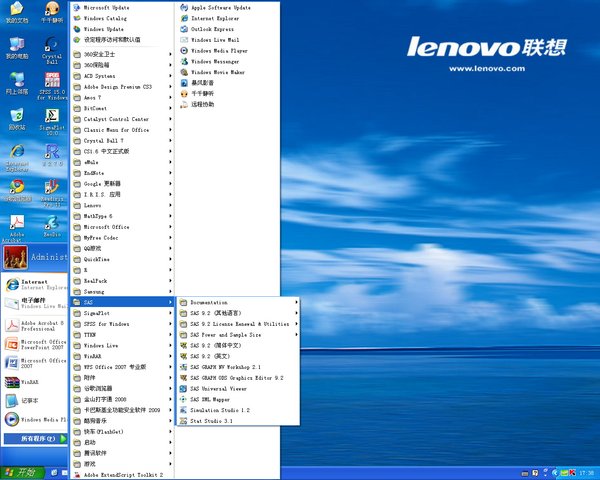Open SPSS 15.0 desktop shortcut
This screenshot has height=480, width=600.
coord(52,86)
